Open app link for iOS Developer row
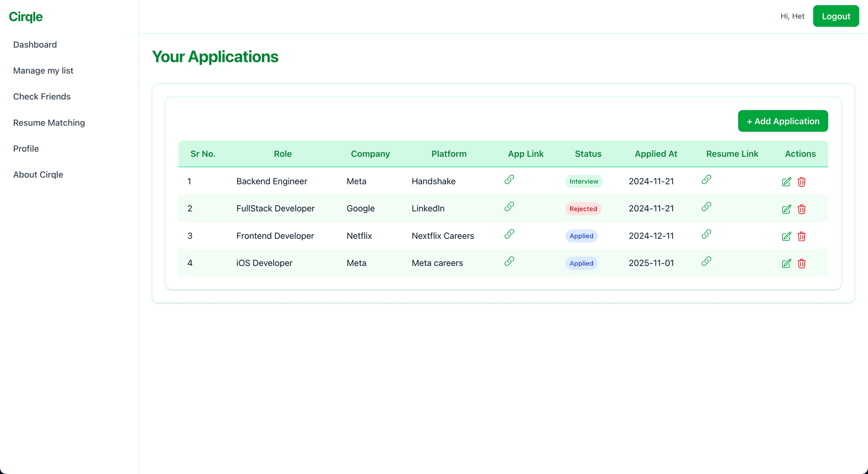The image size is (868, 474). click(509, 261)
